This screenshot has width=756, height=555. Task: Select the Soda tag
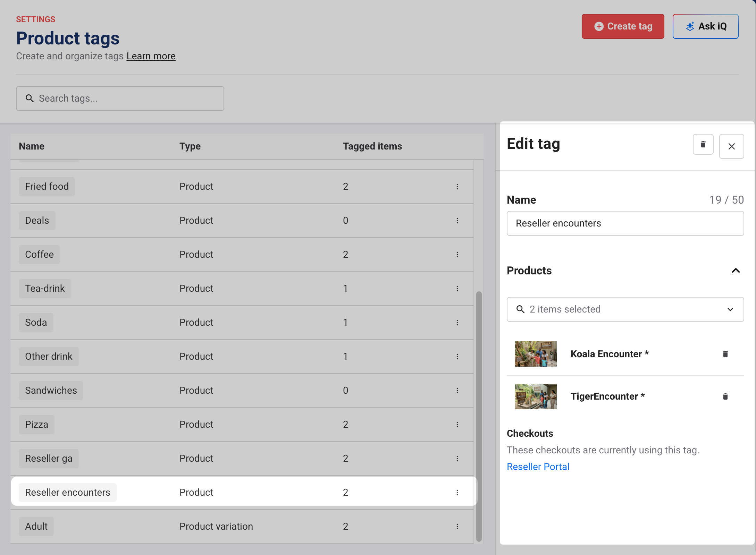tap(36, 323)
